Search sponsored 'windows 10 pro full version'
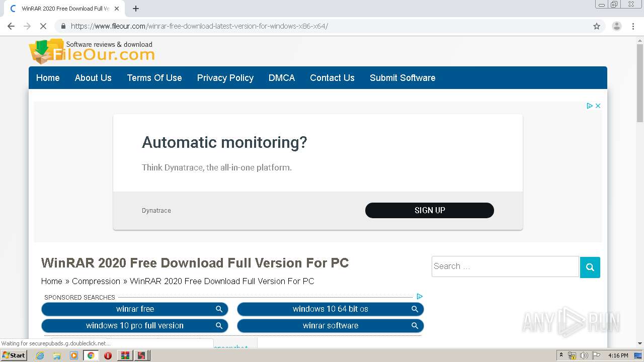The height and width of the screenshot is (362, 644). tap(135, 326)
